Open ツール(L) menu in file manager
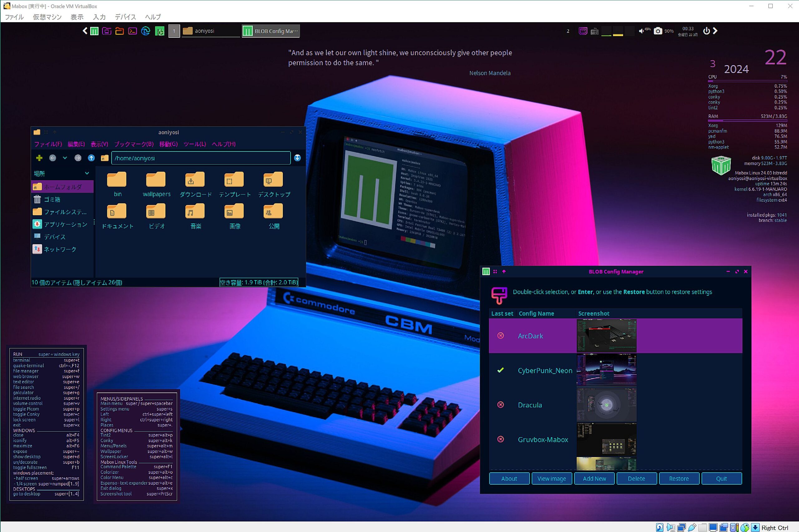Screen dimensions: 799x532 [195, 144]
